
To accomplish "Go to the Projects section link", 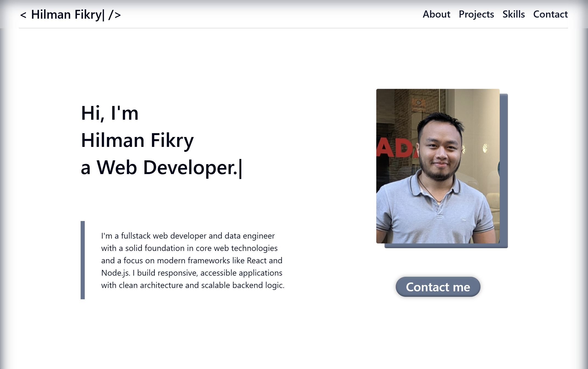I will (476, 14).
